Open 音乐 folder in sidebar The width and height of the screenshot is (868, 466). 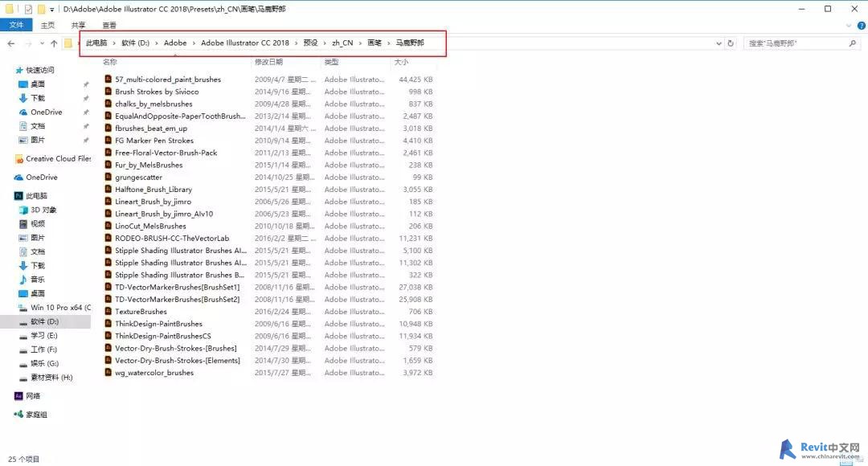click(x=32, y=280)
